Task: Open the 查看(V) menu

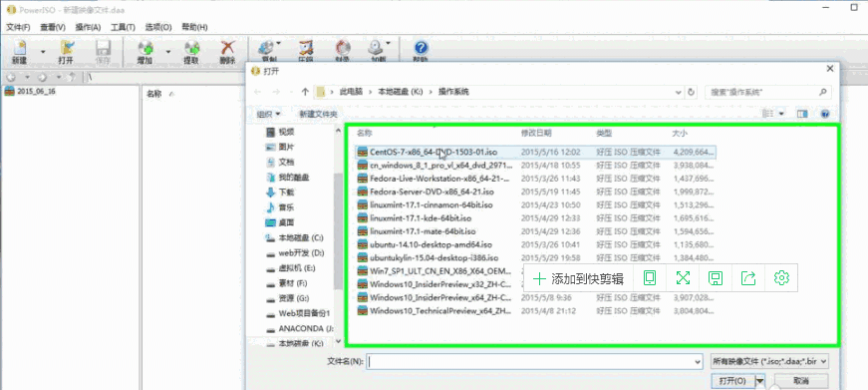Action: pos(53,27)
